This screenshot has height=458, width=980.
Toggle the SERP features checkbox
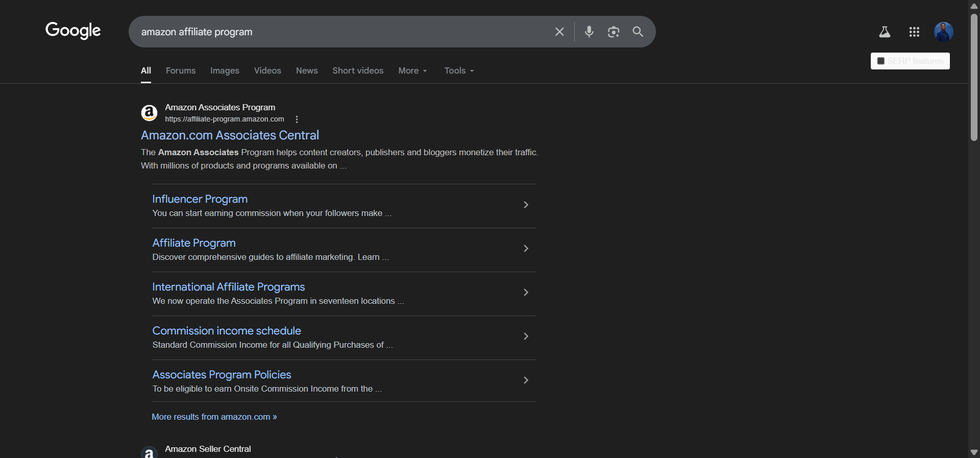tap(880, 61)
